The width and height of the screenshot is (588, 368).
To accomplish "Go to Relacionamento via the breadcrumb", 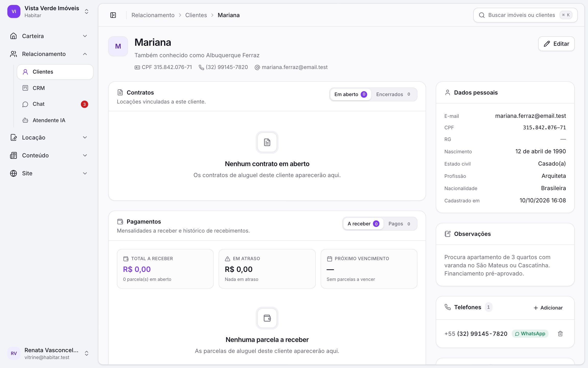I will point(153,15).
